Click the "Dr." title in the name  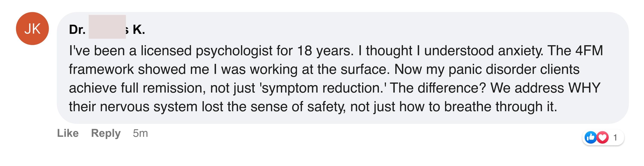pyautogui.click(x=77, y=29)
